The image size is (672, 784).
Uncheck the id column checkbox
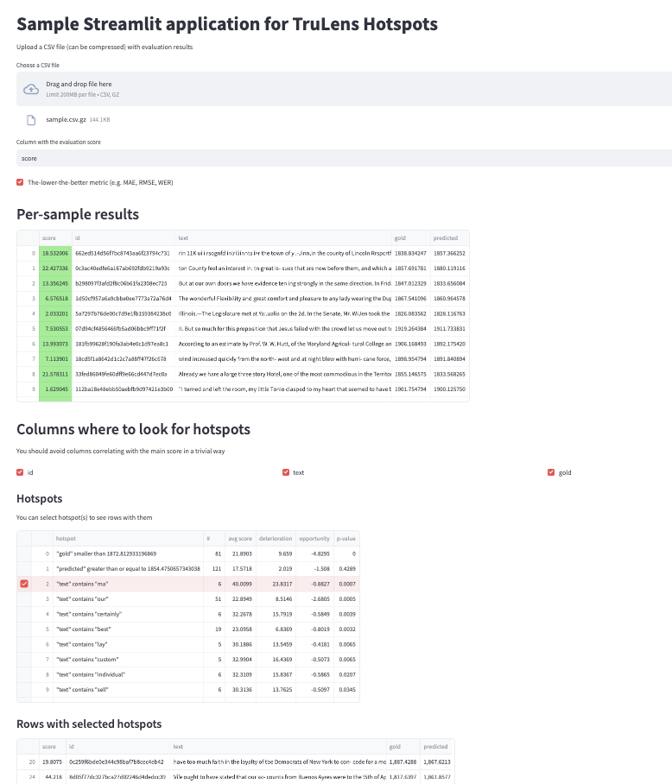coord(20,472)
